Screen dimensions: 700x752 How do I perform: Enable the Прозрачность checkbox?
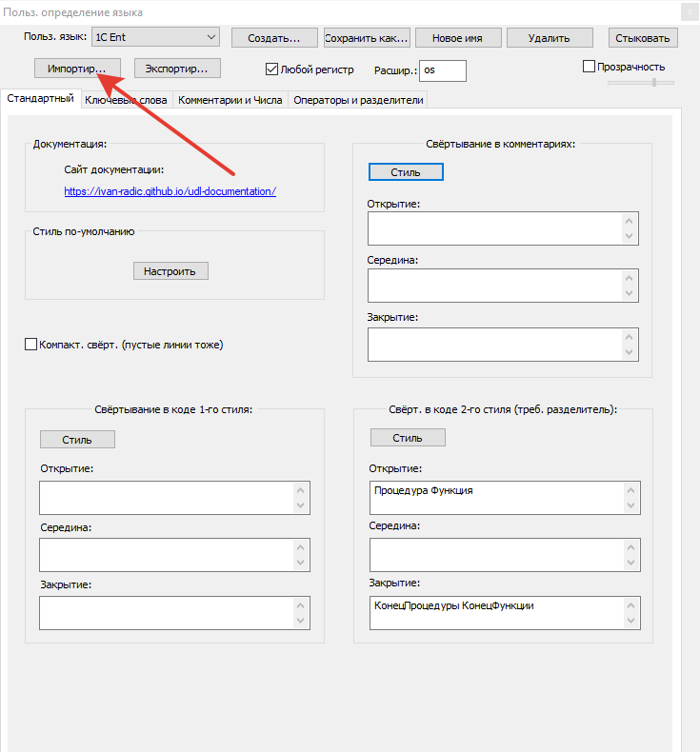click(x=589, y=67)
